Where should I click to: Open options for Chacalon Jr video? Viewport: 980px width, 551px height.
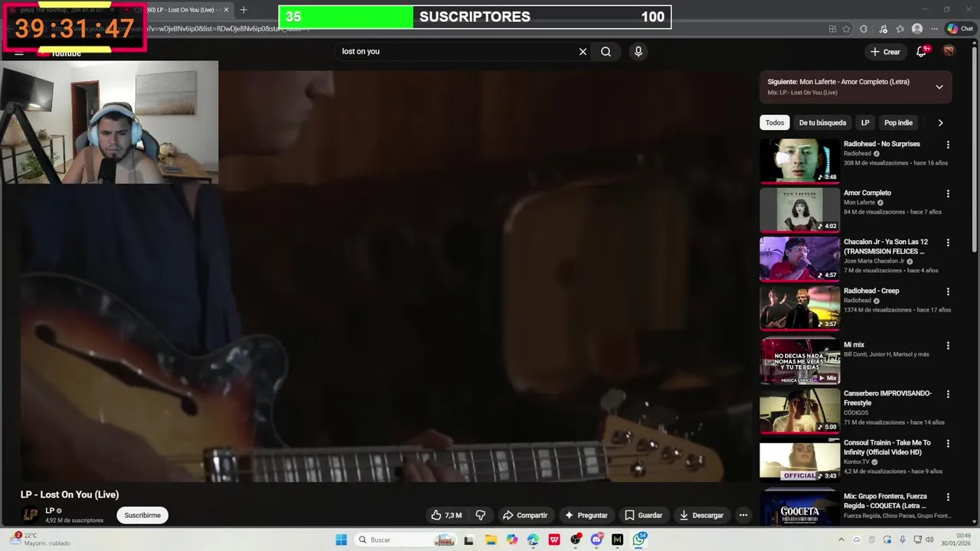[948, 243]
